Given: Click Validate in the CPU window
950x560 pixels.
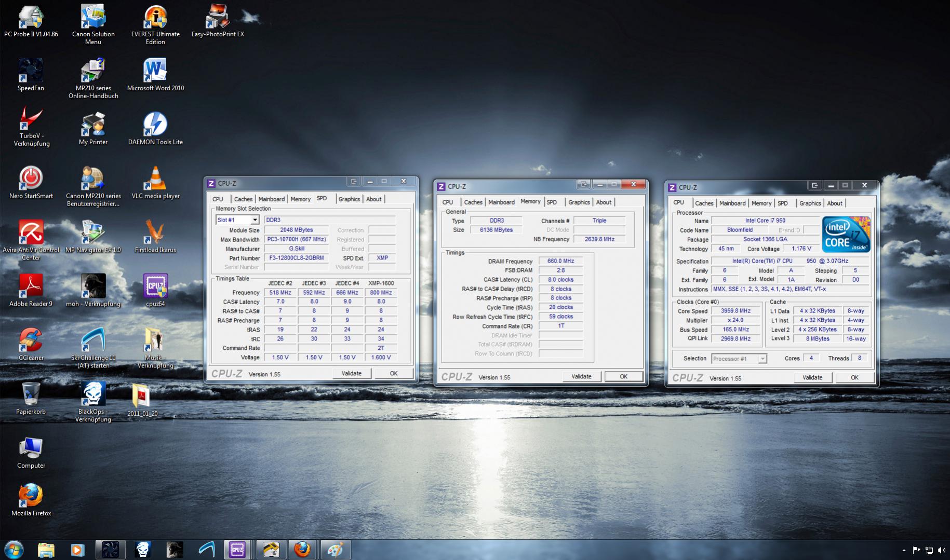Looking at the screenshot, I should (x=812, y=377).
